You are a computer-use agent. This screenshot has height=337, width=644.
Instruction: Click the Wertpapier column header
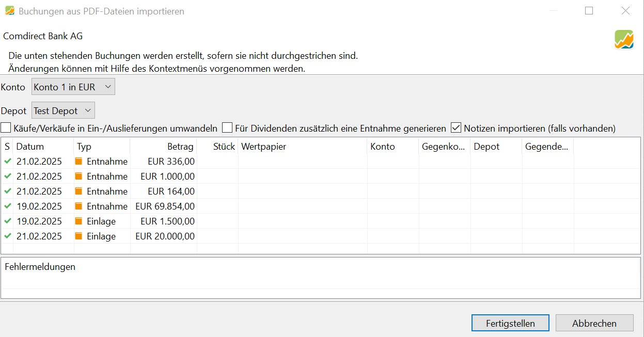pyautogui.click(x=263, y=147)
